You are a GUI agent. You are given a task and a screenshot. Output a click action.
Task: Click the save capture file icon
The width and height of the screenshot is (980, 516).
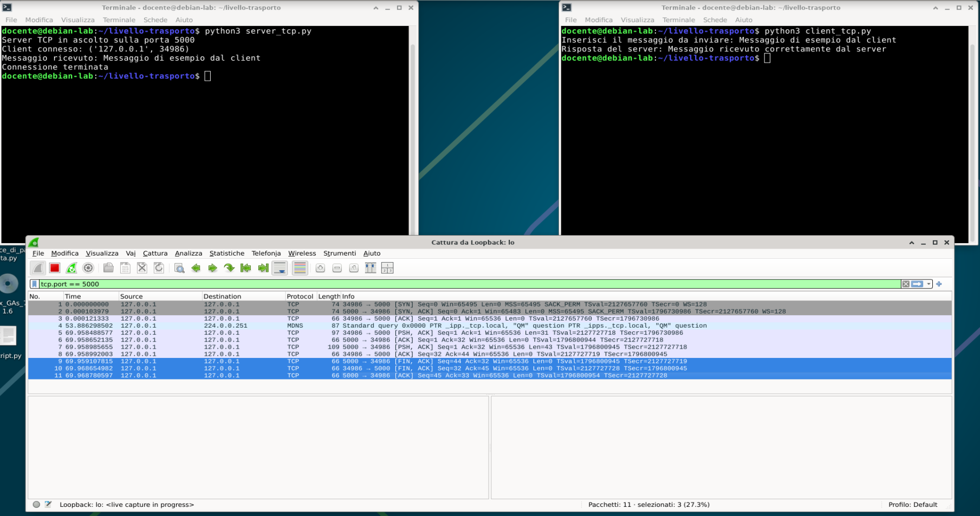point(125,268)
